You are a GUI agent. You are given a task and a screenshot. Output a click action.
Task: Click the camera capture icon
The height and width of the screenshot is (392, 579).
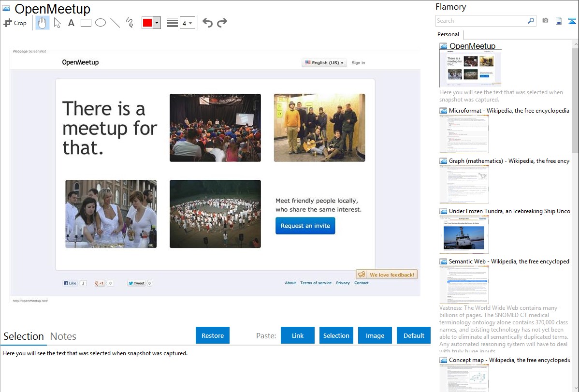tap(545, 21)
